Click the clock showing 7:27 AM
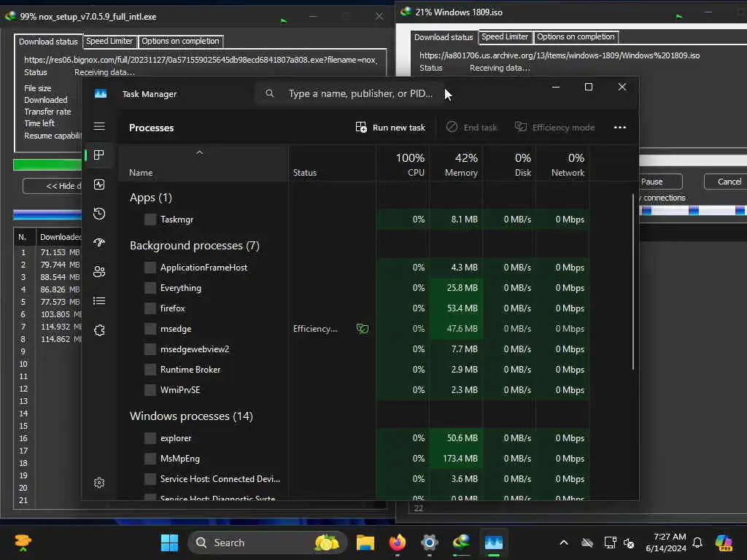Viewport: 747px width, 560px height. (666, 542)
